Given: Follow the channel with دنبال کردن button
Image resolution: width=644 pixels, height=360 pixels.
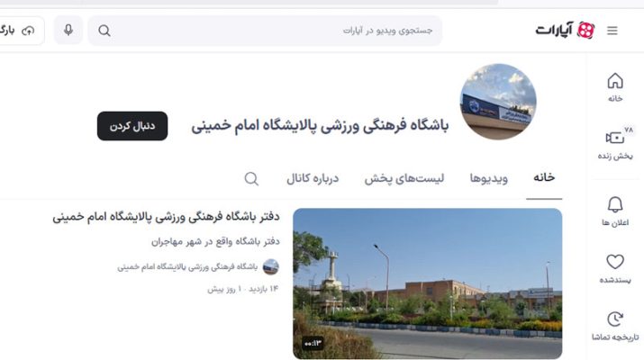Looking at the screenshot, I should (132, 126).
